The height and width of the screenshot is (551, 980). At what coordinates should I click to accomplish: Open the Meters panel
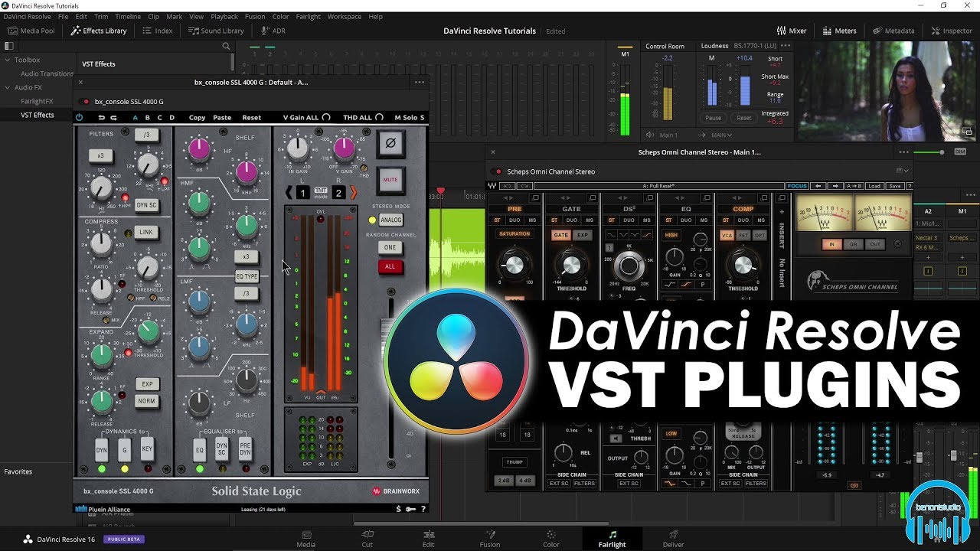(840, 31)
